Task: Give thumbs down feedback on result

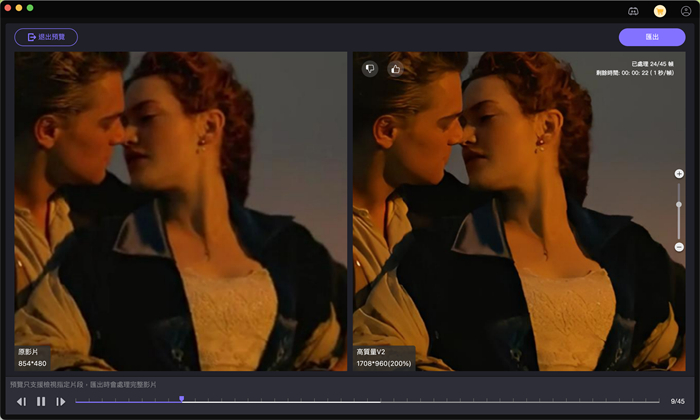Action: coord(370,69)
